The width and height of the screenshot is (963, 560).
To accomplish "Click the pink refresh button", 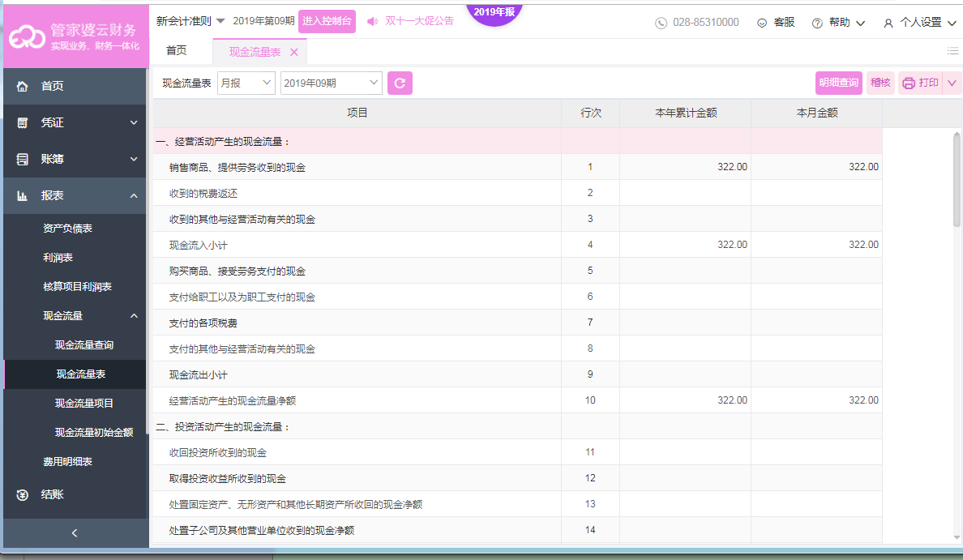I will point(400,83).
